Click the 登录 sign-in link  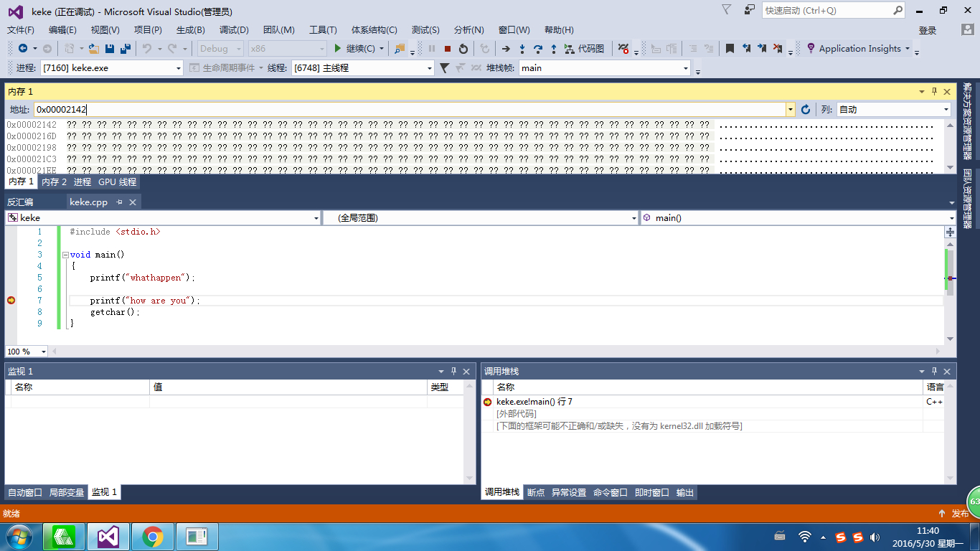pyautogui.click(x=928, y=30)
